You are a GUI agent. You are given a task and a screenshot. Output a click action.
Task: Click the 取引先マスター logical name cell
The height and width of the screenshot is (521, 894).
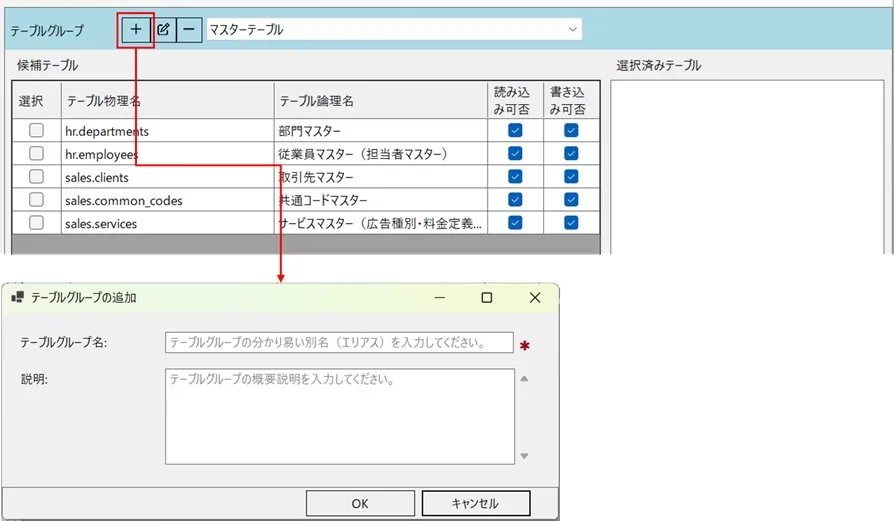(x=381, y=177)
